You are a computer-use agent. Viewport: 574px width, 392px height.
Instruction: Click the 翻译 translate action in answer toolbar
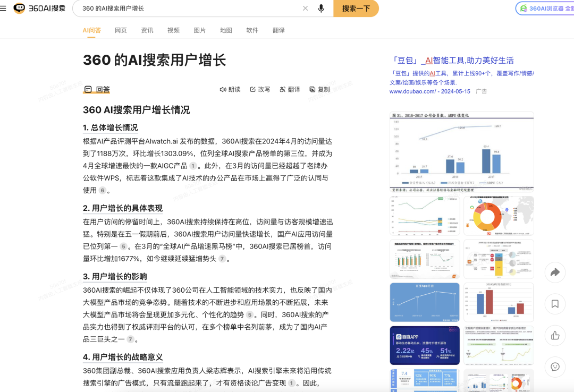[290, 89]
